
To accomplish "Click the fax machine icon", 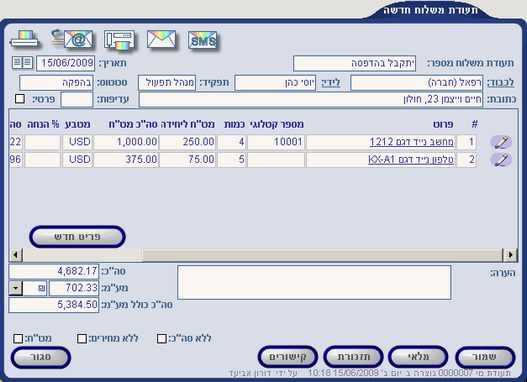I will (119, 40).
